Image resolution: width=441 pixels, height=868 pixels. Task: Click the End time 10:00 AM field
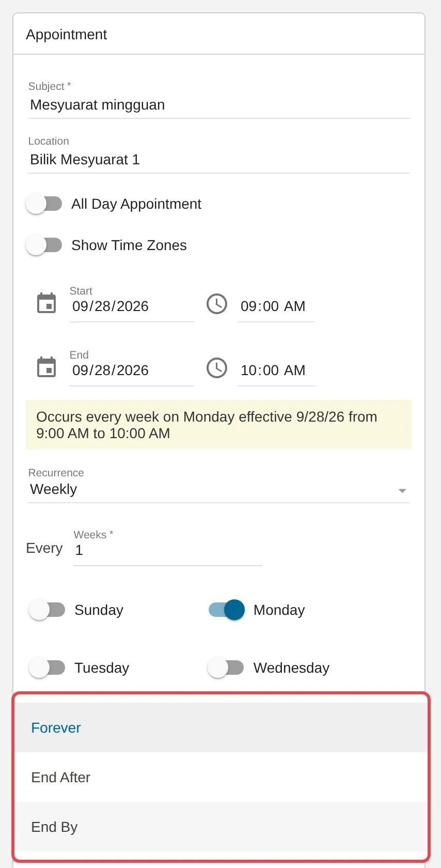(x=276, y=370)
